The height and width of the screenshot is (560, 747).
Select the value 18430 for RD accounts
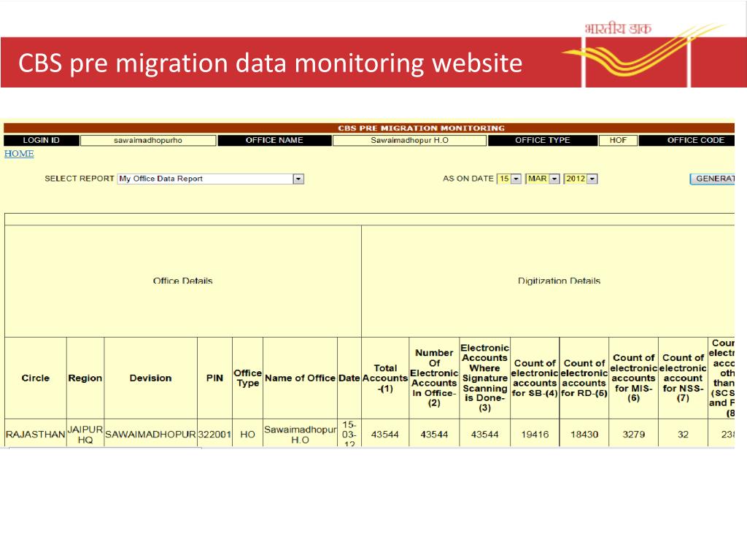tap(584, 435)
